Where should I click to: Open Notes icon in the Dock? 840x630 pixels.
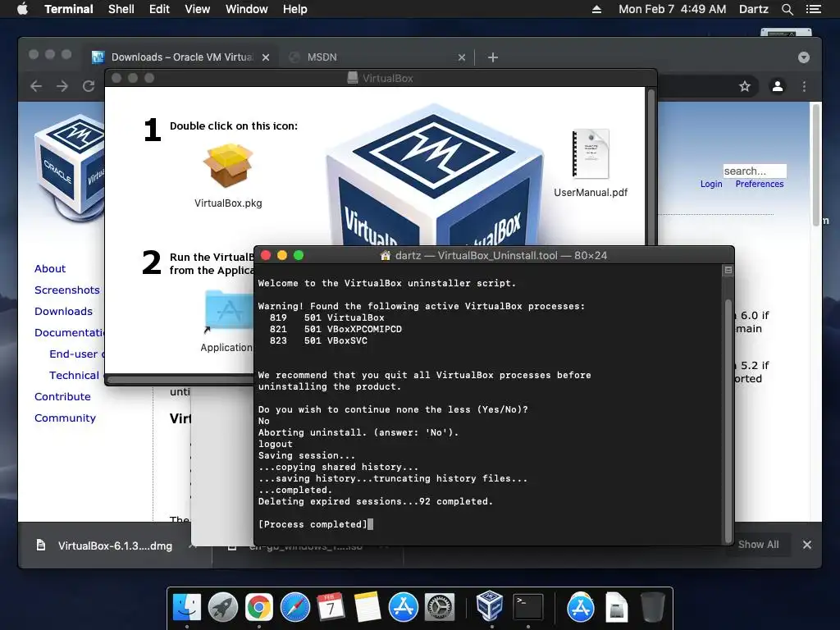[367, 608]
